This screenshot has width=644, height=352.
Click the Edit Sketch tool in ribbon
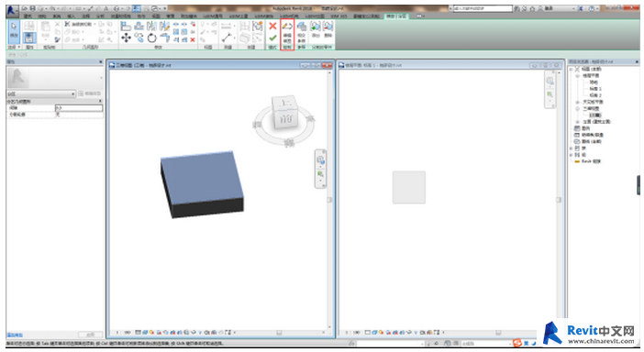pos(287,33)
